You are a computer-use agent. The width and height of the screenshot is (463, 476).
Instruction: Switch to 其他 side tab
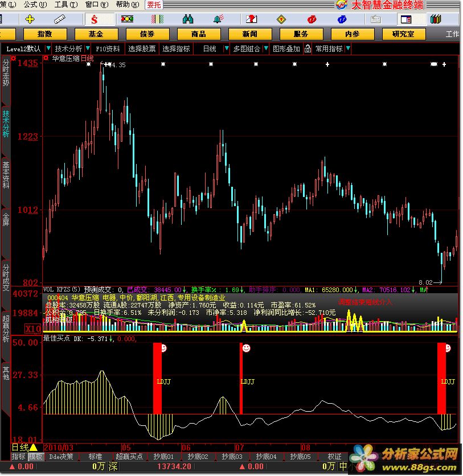(x=6, y=373)
